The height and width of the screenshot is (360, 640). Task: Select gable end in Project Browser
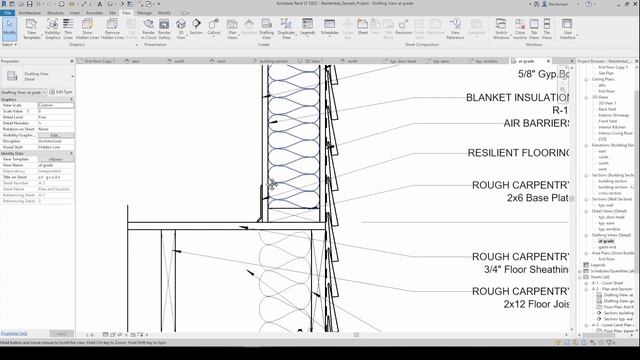click(607, 247)
